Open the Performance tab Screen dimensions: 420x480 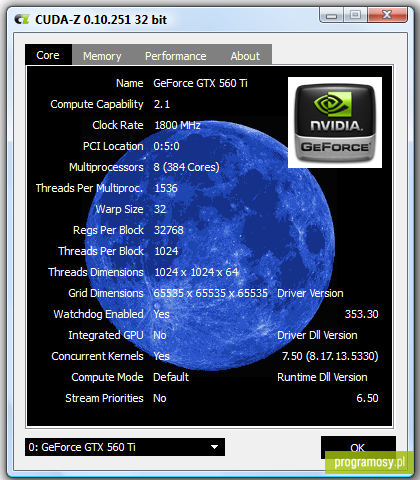pyautogui.click(x=175, y=56)
